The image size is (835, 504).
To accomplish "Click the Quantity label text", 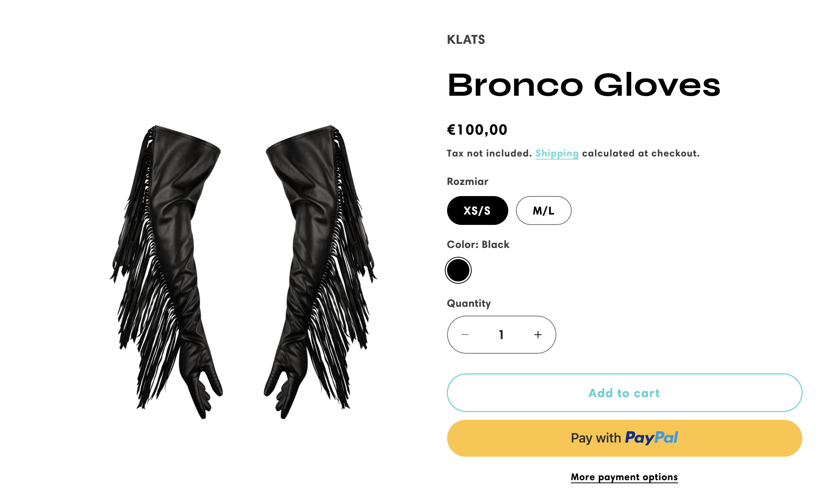I will 469,303.
